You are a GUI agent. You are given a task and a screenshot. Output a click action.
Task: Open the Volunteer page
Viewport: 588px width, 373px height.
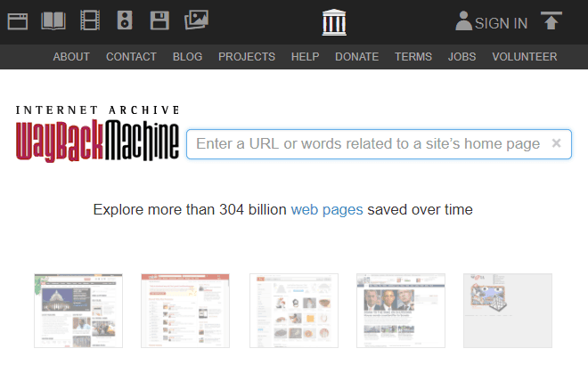[524, 57]
